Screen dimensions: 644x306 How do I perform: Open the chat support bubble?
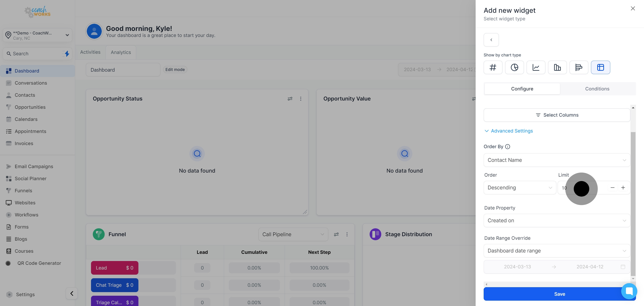[x=629, y=291]
